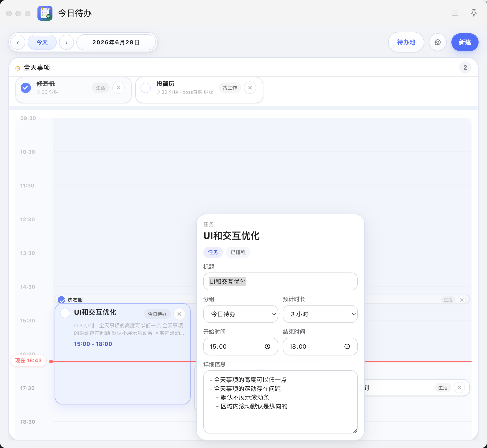Image resolution: width=487 pixels, height=448 pixels.
Task: Open the 待办池 panel
Action: coord(406,42)
